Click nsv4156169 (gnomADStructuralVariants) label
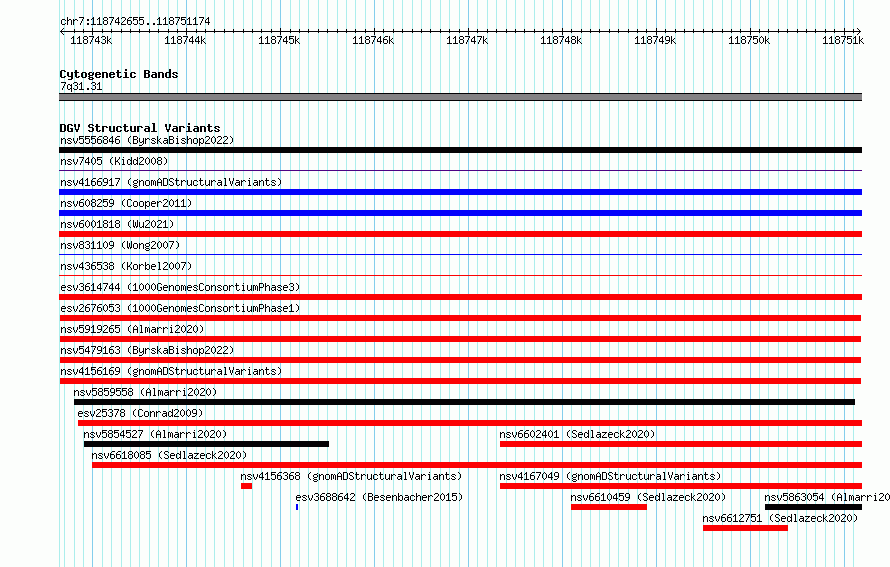The height and width of the screenshot is (567, 890). [x=171, y=371]
